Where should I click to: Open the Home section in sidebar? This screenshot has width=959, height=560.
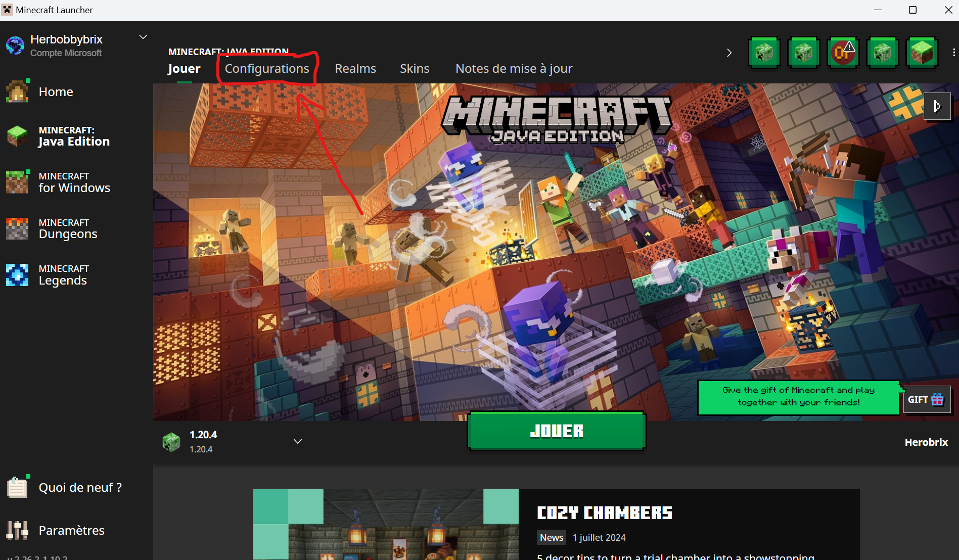pyautogui.click(x=56, y=91)
